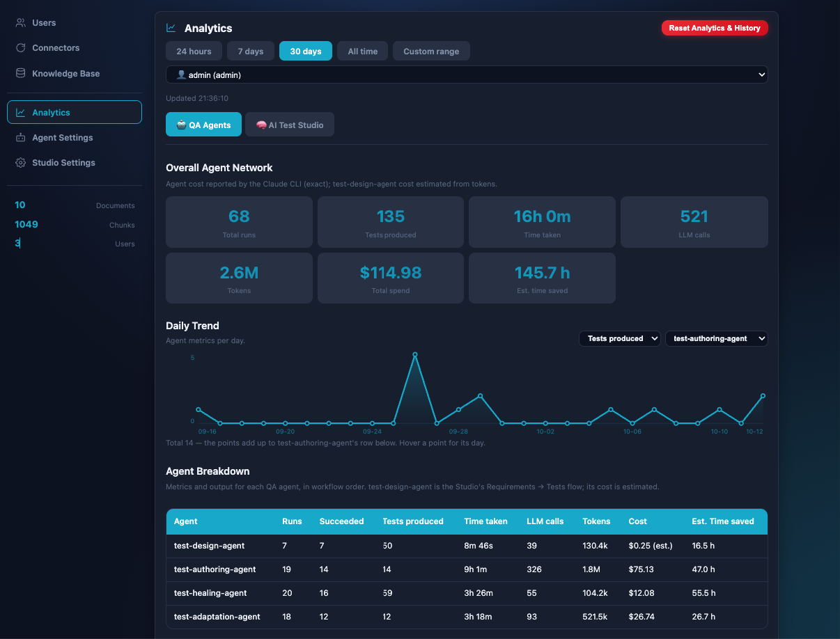
Task: Open the admin (admin) user dropdown
Action: point(467,74)
